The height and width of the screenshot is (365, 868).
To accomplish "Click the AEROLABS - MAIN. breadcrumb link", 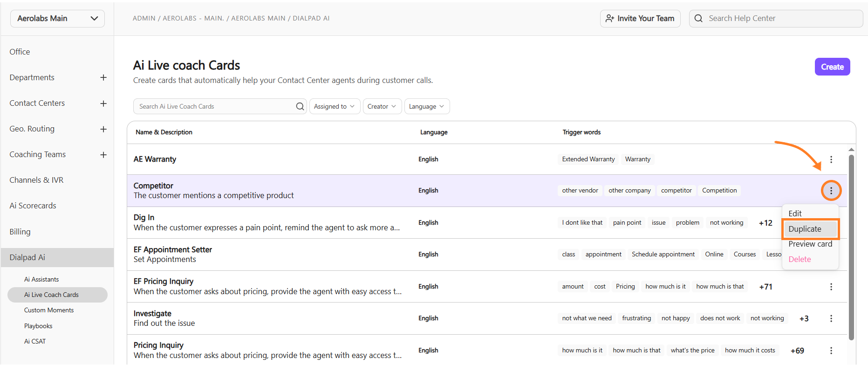I will click(x=193, y=18).
